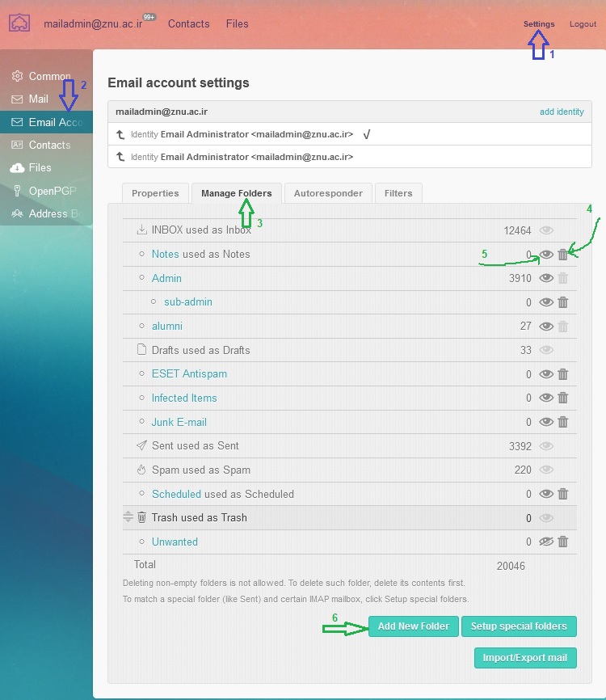Click the Sent paper plane icon

point(141,445)
